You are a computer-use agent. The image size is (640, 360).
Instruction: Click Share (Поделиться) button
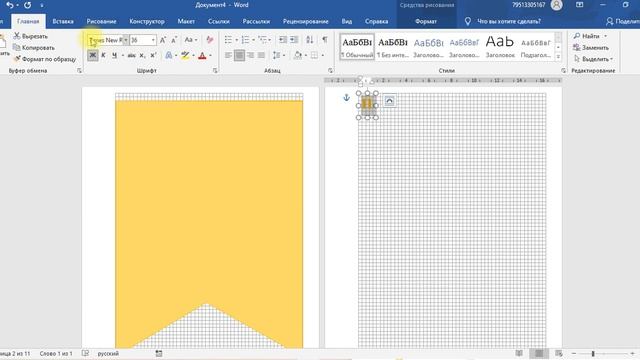tap(622, 21)
